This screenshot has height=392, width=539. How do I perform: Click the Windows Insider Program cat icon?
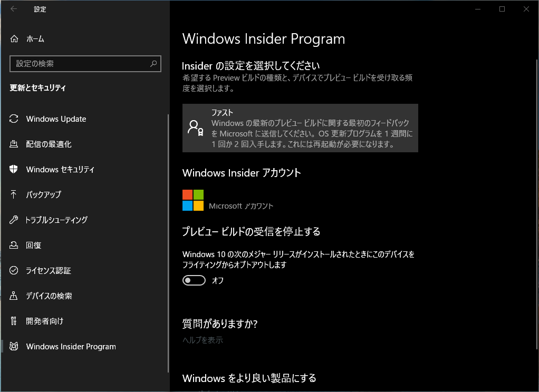[14, 347]
